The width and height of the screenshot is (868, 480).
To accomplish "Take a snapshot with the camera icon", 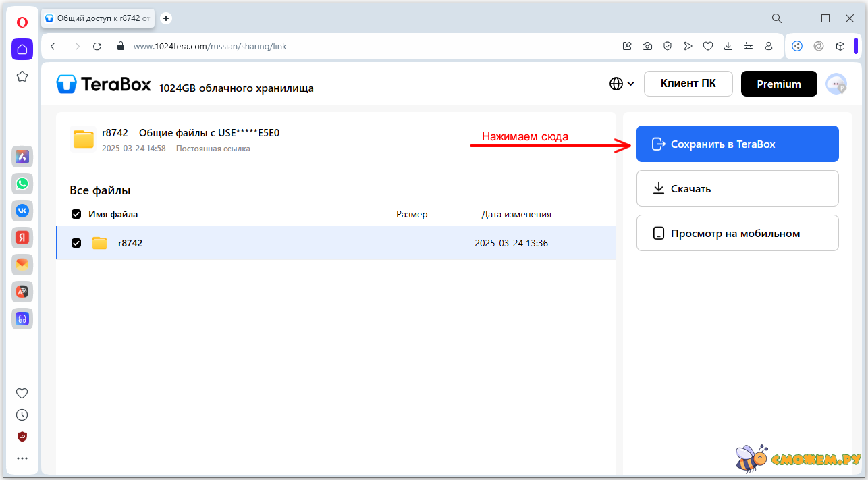I will [x=647, y=46].
